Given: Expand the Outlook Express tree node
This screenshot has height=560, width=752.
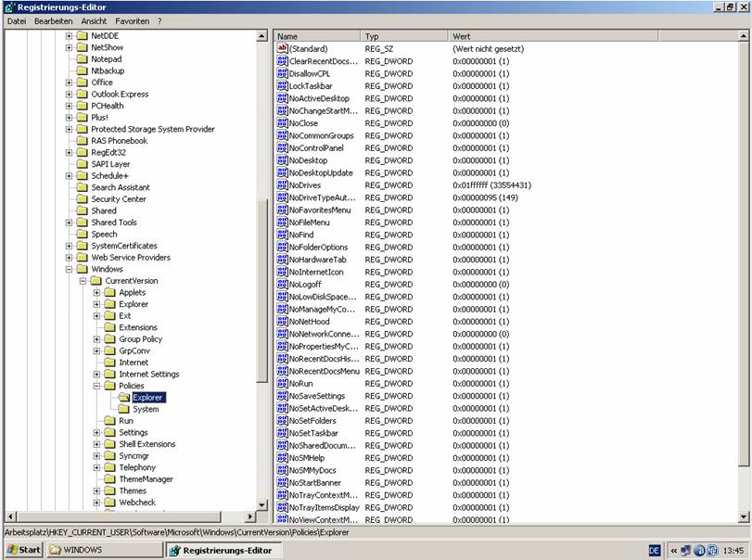Looking at the screenshot, I should coord(69,94).
